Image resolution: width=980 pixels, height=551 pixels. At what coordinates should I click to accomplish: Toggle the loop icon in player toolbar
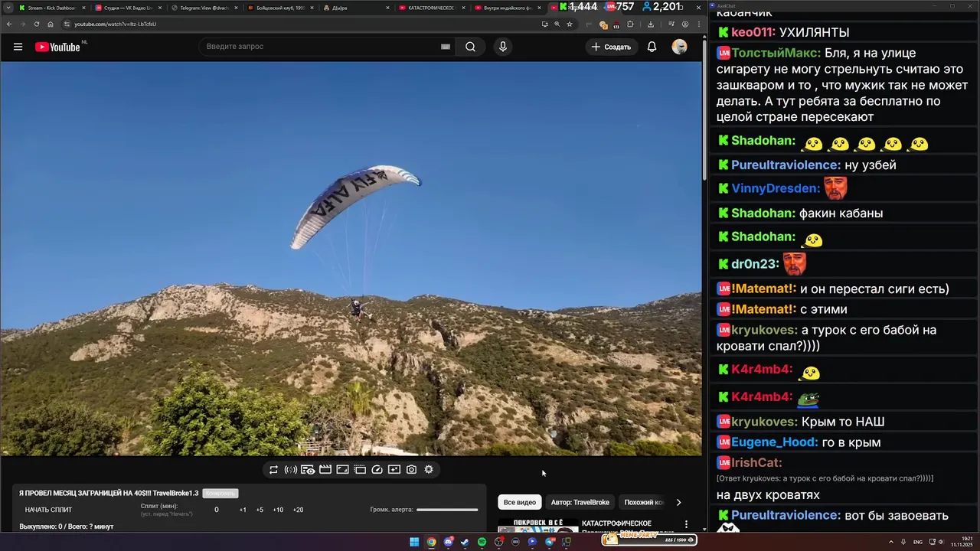(x=273, y=470)
